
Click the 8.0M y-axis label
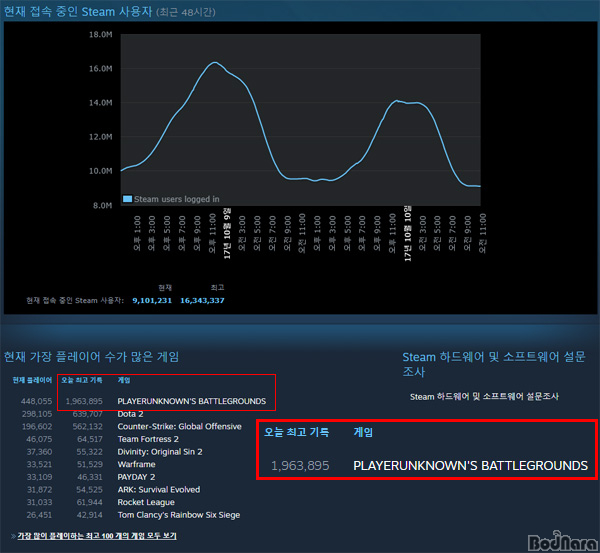103,205
